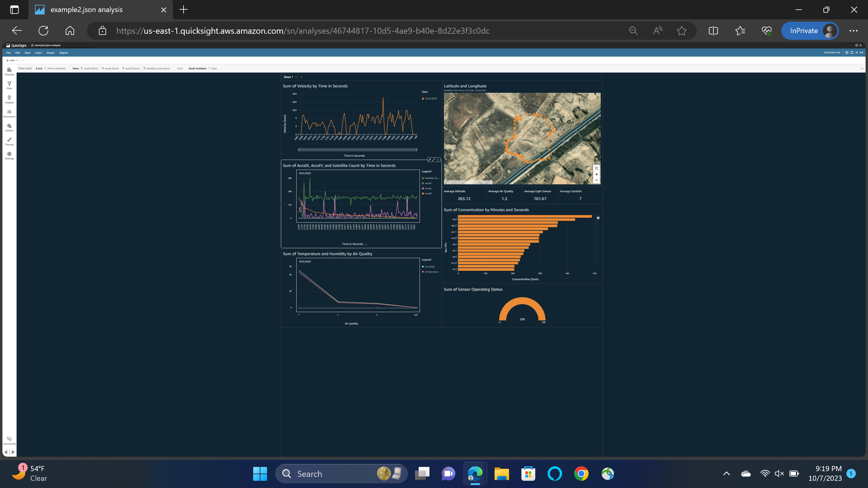Toggle the Satellite Co... legend series
This screenshot has height=488, width=868.
[x=431, y=178]
